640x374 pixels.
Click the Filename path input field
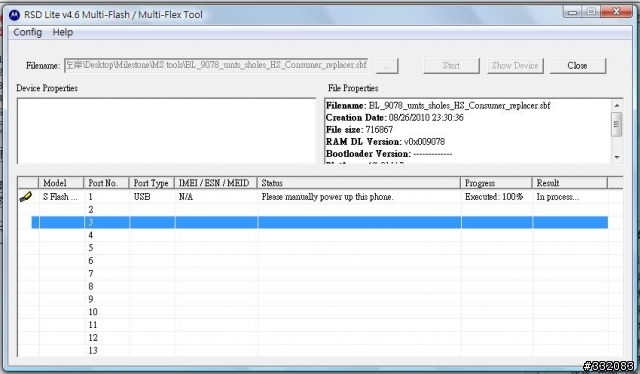click(216, 65)
